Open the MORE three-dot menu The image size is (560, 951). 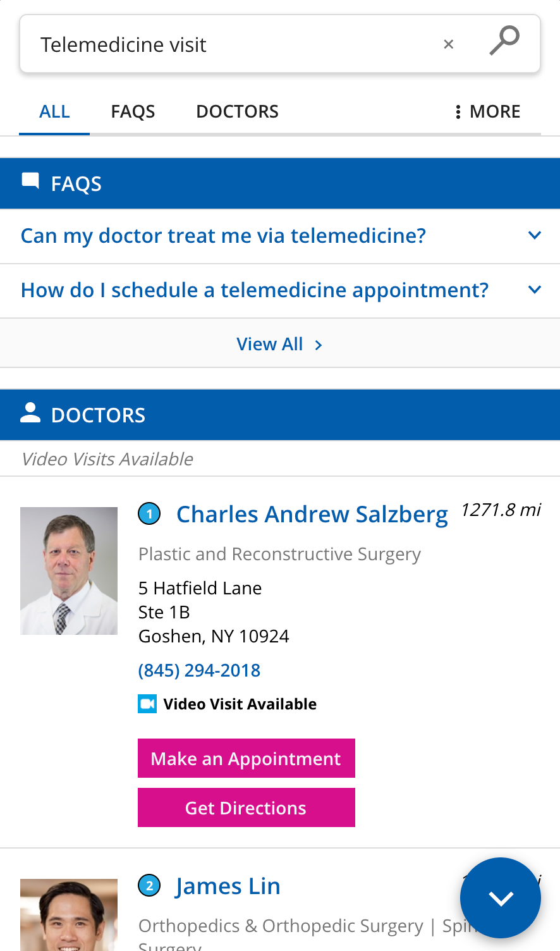pos(487,112)
